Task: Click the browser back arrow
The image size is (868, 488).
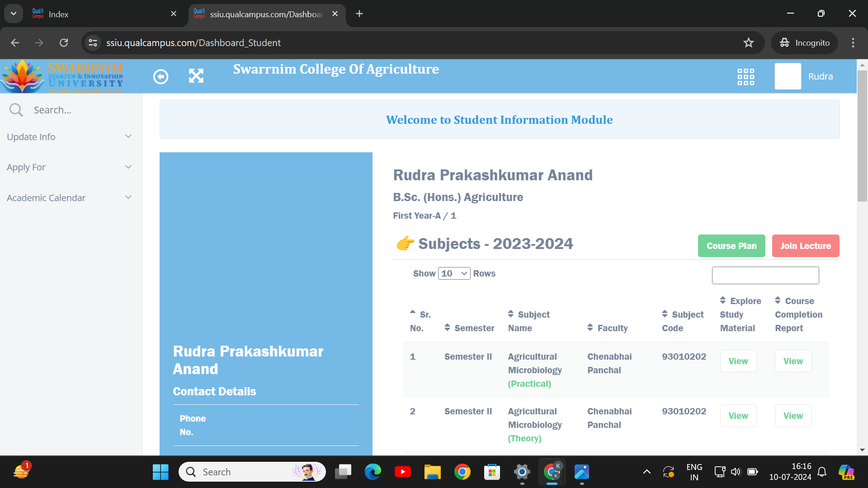Action: [x=15, y=42]
